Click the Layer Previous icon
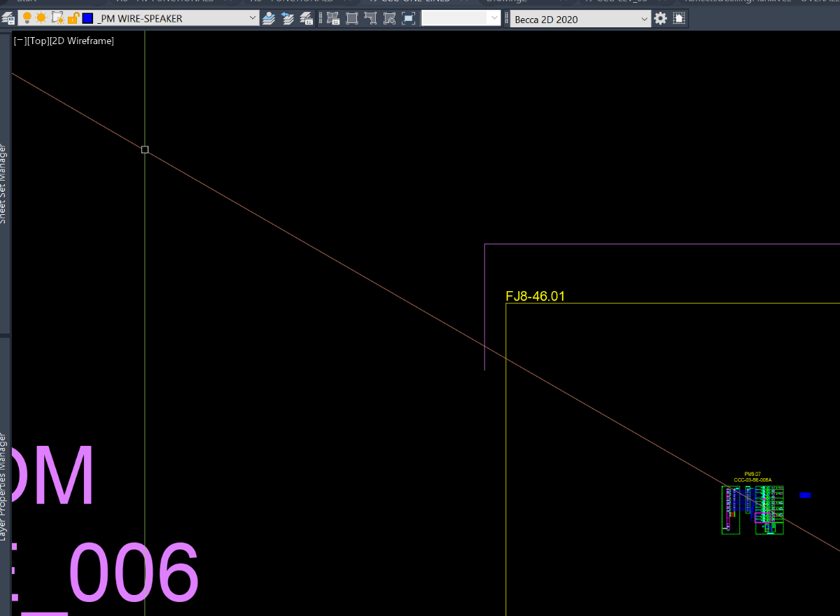 point(288,19)
